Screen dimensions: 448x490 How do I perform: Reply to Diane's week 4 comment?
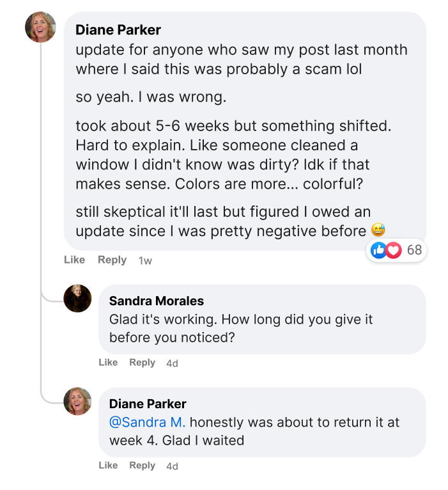[x=142, y=466]
